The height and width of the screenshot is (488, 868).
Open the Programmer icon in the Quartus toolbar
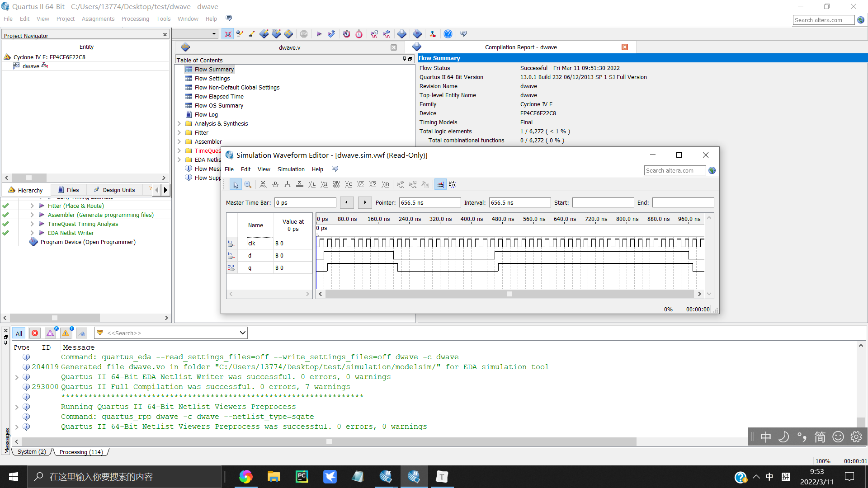(417, 34)
